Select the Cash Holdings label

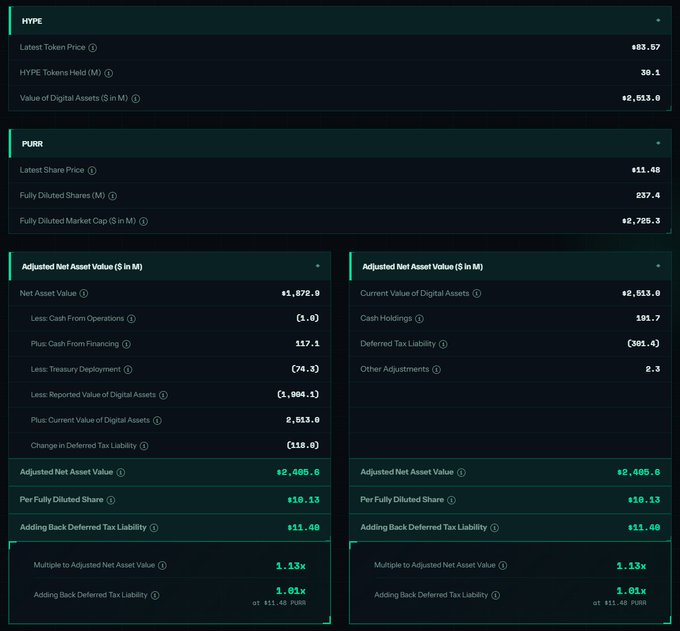[386, 318]
